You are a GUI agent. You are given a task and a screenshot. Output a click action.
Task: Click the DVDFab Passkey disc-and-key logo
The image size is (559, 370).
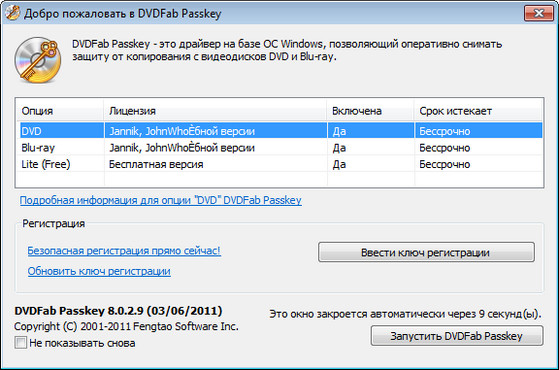coord(38,60)
